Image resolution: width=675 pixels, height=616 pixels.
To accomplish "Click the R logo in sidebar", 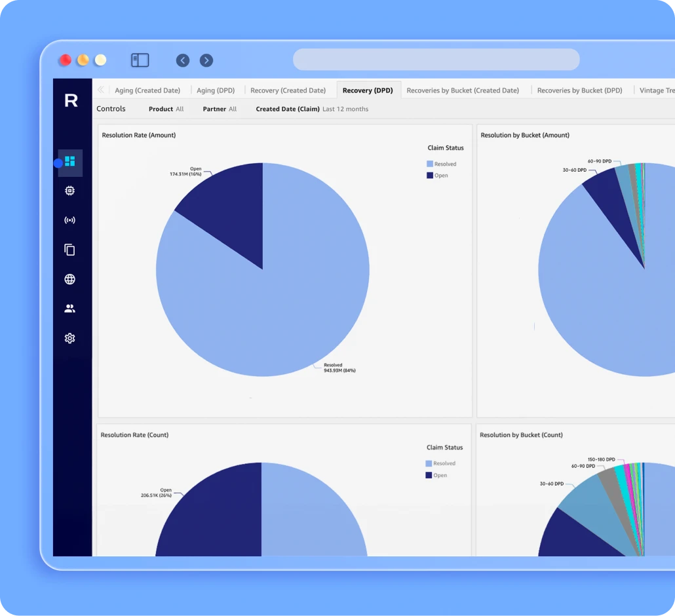I will [x=71, y=100].
